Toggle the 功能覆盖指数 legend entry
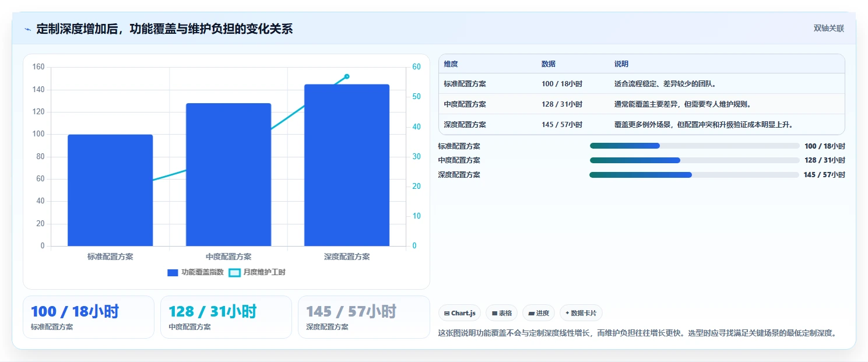The image size is (868, 362). (195, 272)
